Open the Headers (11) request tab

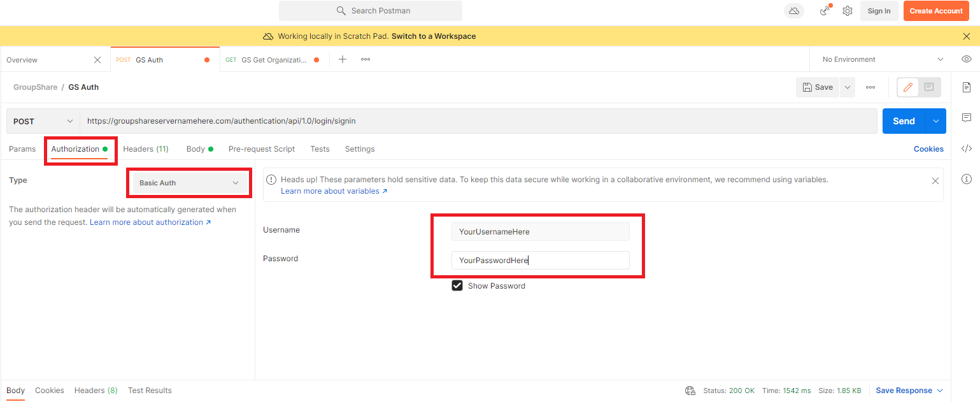[x=146, y=149]
